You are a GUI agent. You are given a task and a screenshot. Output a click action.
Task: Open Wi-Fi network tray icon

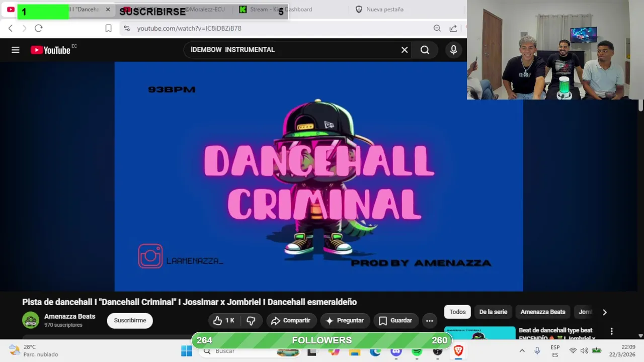(573, 351)
